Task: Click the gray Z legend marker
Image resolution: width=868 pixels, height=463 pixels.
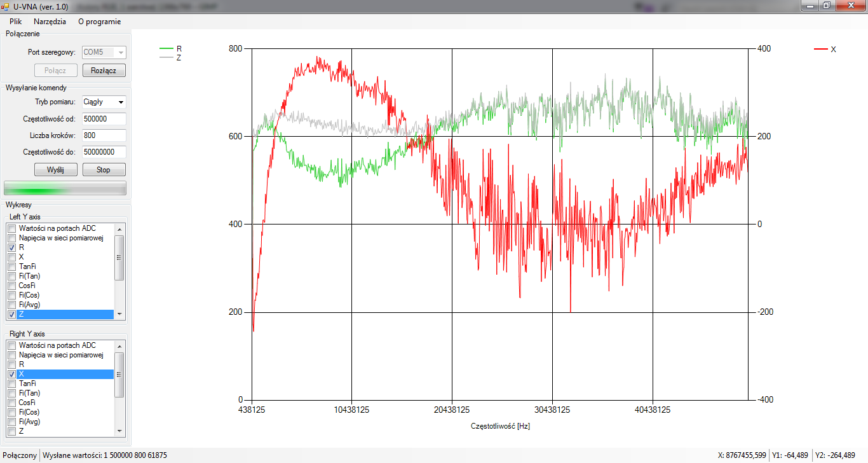Action: 166,57
